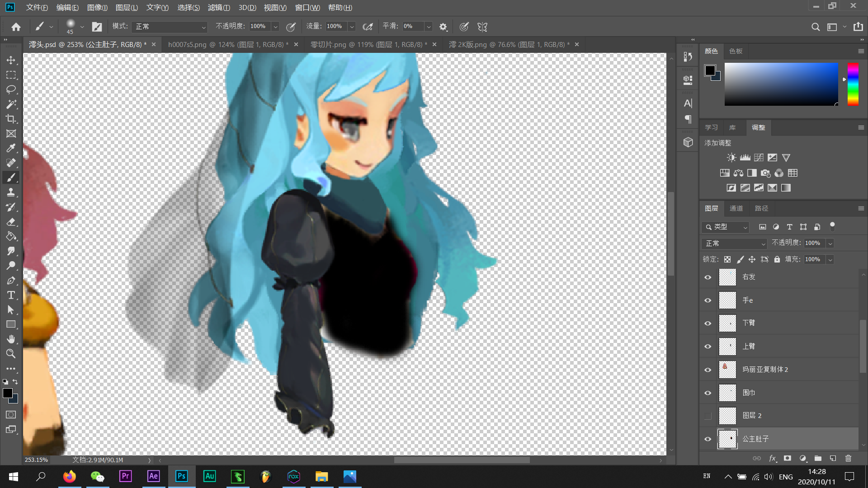Screen dimensions: 868x488
Task: Select the Eraser tool
Action: point(11,222)
